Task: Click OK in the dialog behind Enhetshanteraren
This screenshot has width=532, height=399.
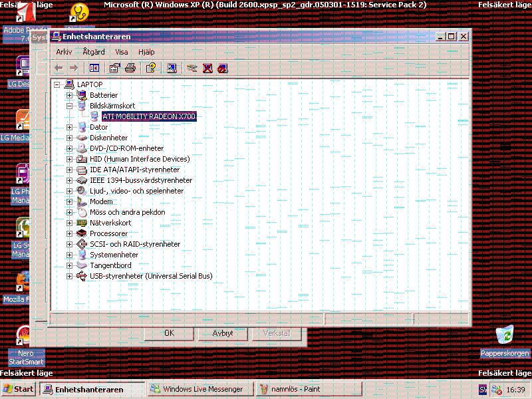Action: click(x=169, y=334)
